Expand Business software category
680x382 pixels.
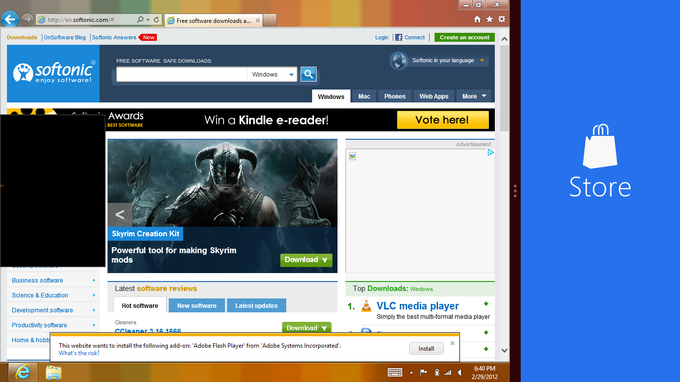coord(94,281)
